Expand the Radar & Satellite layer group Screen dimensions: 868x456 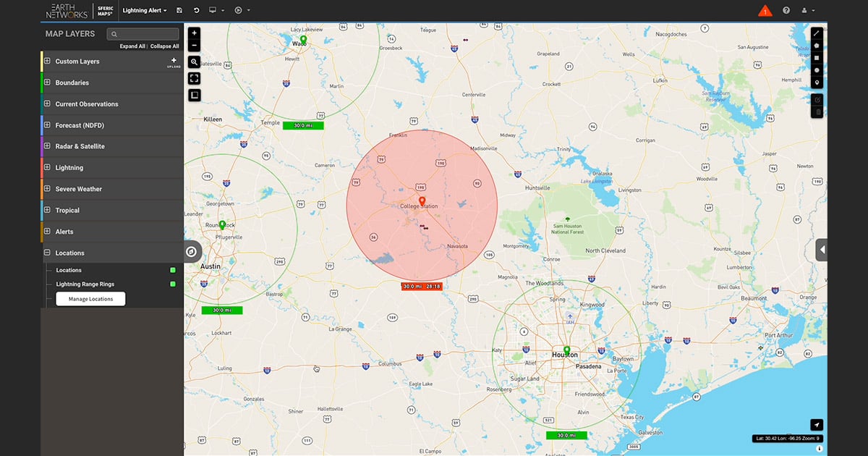[47, 145]
